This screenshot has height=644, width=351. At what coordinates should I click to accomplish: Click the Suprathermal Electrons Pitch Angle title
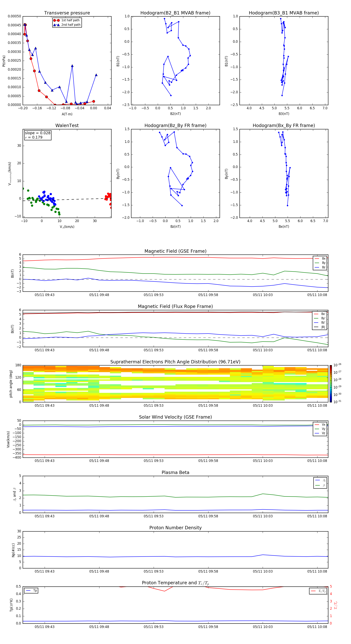click(175, 362)
